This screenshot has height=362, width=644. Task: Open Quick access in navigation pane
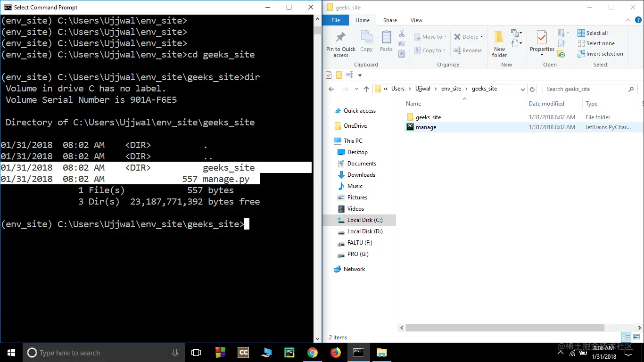359,111
